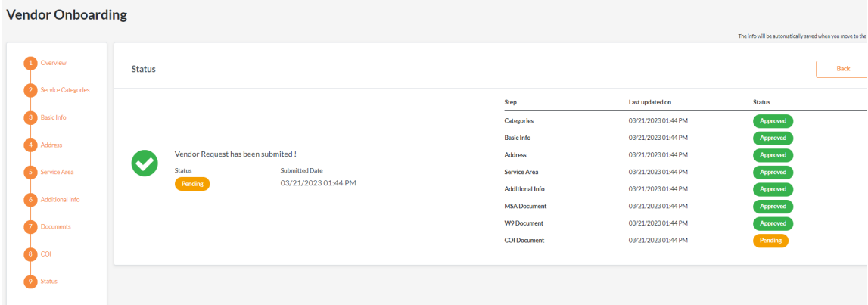This screenshot has width=868, height=305.
Task: Select the step 4 Address circle icon
Action: [30, 145]
